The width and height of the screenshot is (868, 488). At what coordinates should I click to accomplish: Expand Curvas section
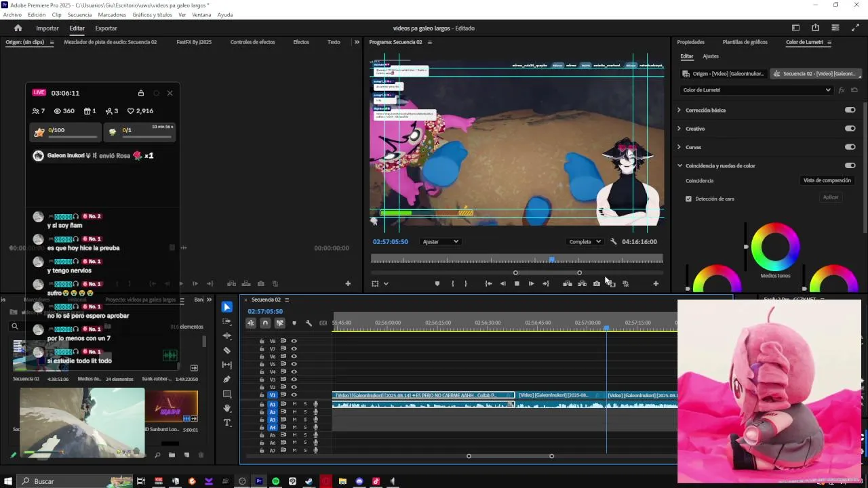tap(679, 147)
